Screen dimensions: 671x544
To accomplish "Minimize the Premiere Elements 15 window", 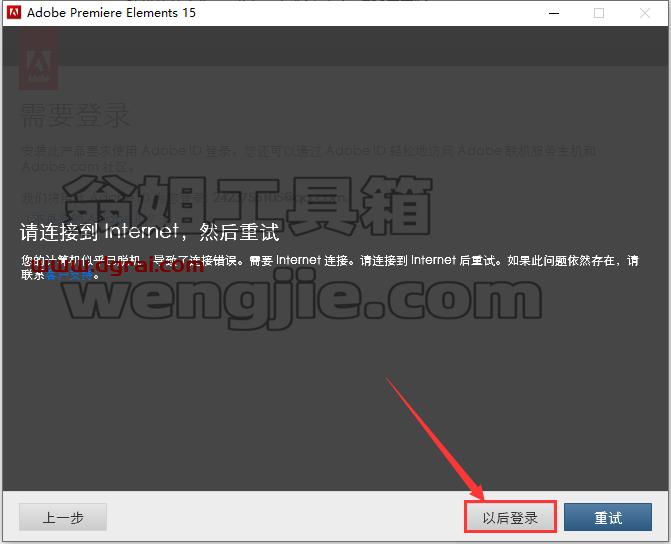I will tap(554, 13).
